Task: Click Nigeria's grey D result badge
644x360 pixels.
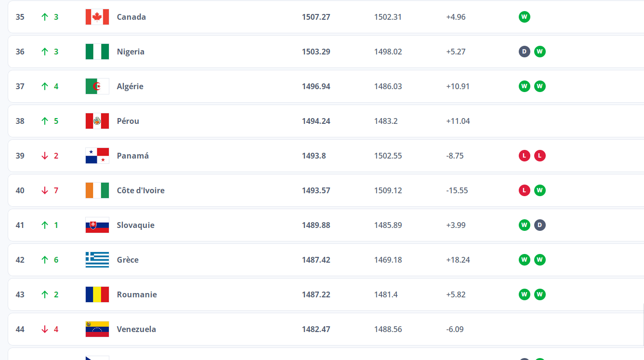Action: [525, 52]
